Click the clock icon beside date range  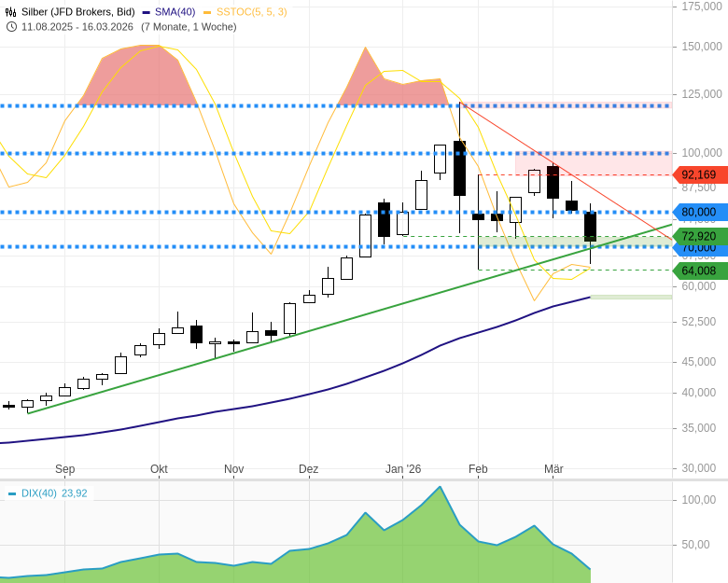pos(11,26)
